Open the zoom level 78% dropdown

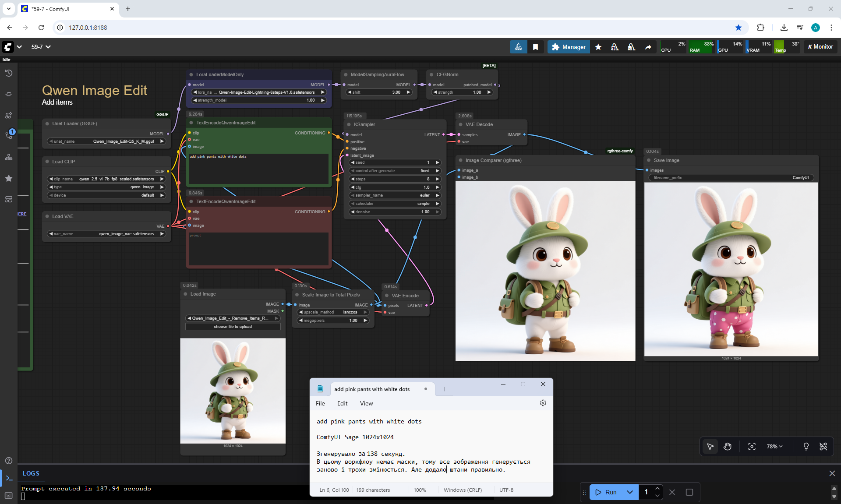[x=774, y=446]
